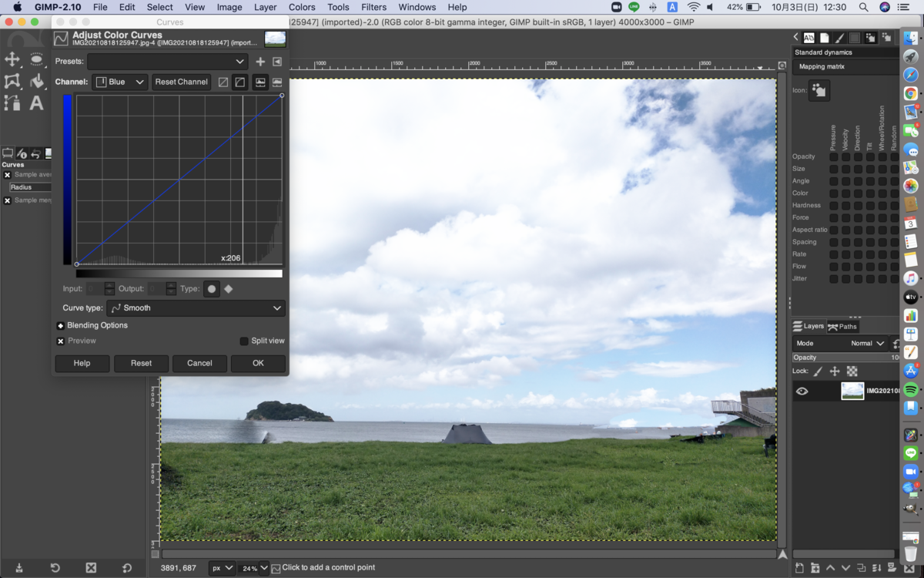This screenshot has height=578, width=924.
Task: Click the plus icon to save preset
Action: [x=260, y=62]
